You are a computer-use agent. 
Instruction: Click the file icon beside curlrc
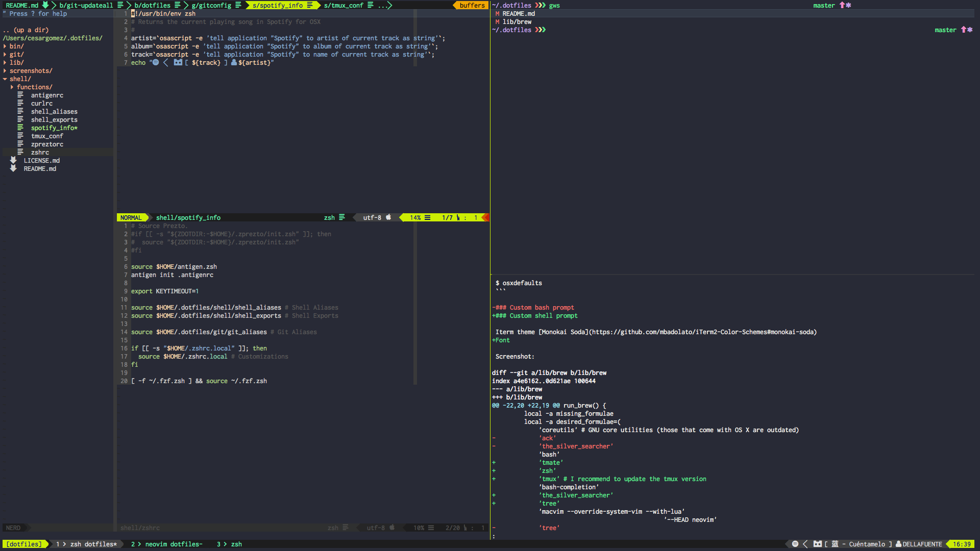(x=20, y=103)
